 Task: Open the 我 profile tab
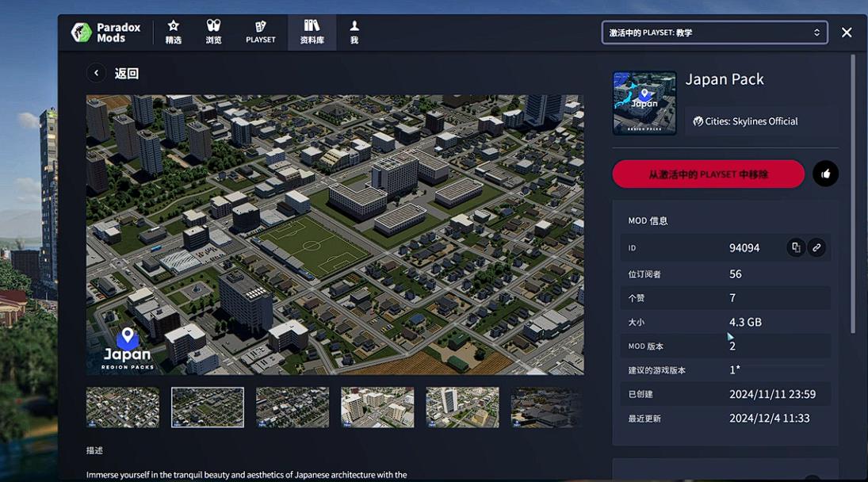pyautogui.click(x=354, y=32)
